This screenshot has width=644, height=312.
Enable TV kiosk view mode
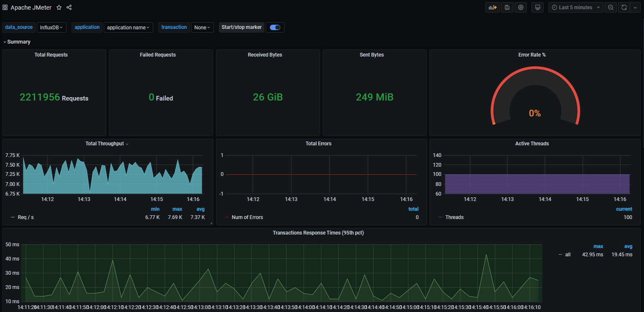click(x=537, y=7)
